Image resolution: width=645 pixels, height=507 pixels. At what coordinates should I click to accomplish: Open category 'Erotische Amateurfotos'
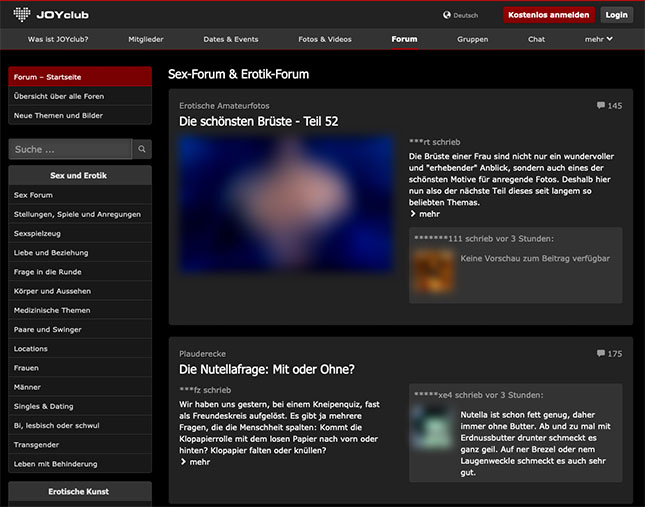224,106
